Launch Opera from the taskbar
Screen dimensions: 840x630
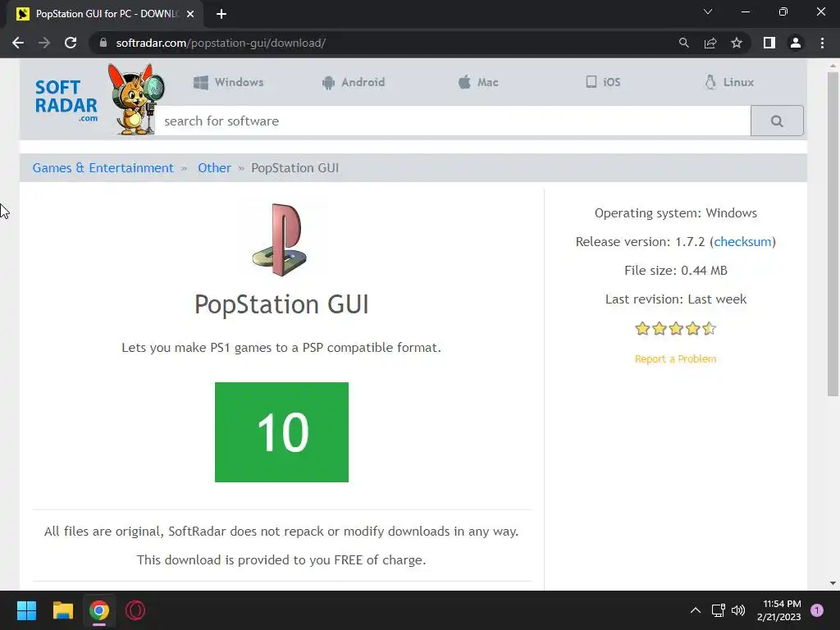[135, 610]
